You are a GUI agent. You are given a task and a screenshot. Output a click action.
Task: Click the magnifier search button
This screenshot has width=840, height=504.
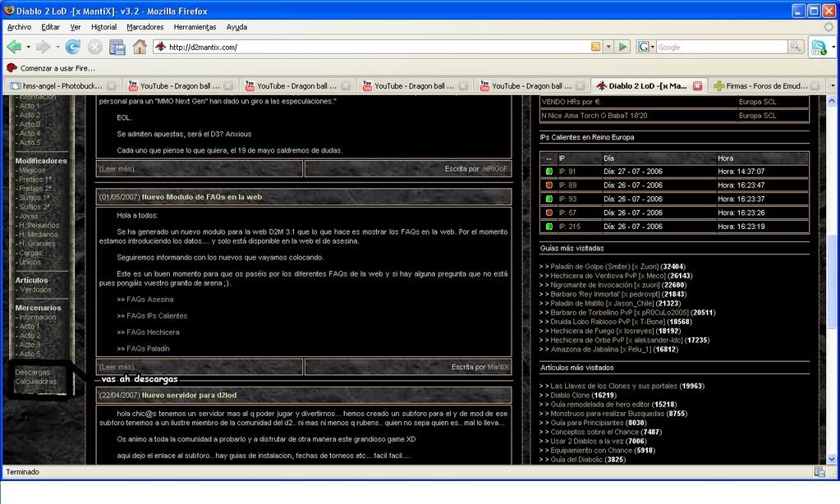796,47
